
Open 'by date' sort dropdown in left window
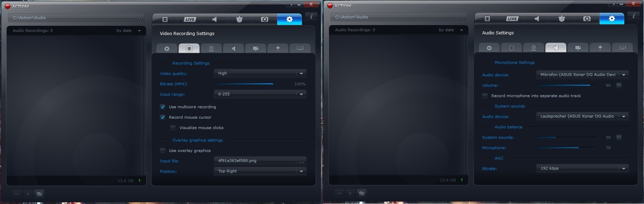point(128,31)
